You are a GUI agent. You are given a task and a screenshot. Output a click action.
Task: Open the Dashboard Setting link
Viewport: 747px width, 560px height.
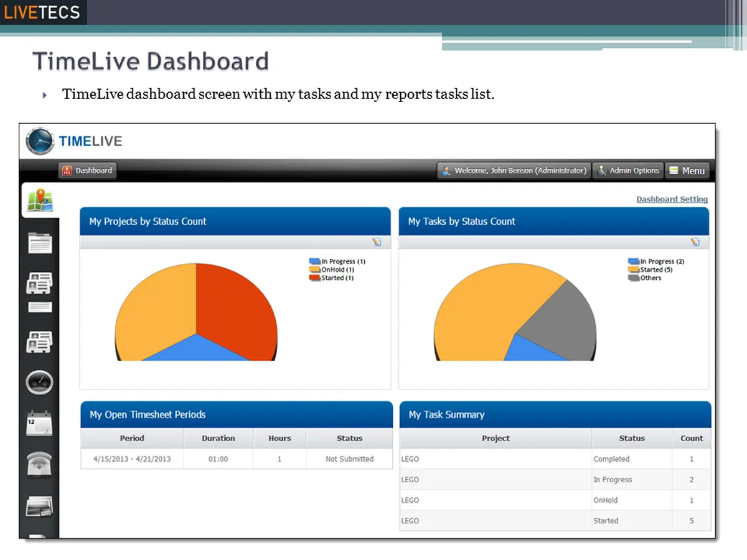coord(672,199)
